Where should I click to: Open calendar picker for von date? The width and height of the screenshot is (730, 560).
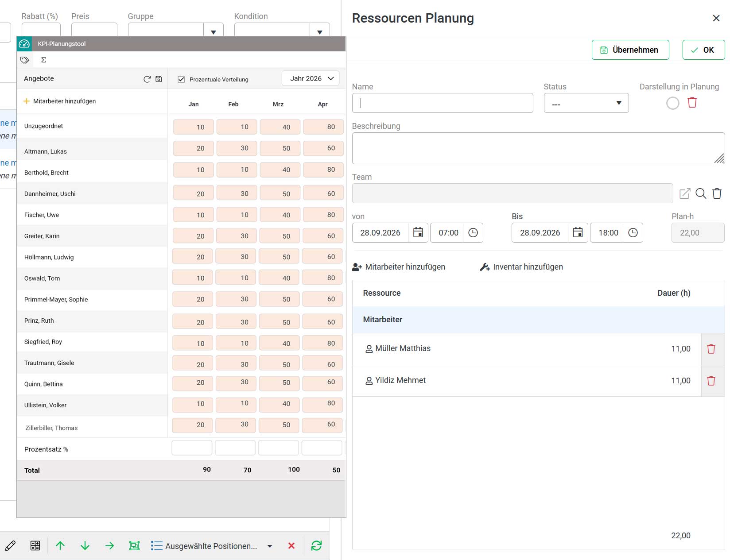click(x=418, y=232)
